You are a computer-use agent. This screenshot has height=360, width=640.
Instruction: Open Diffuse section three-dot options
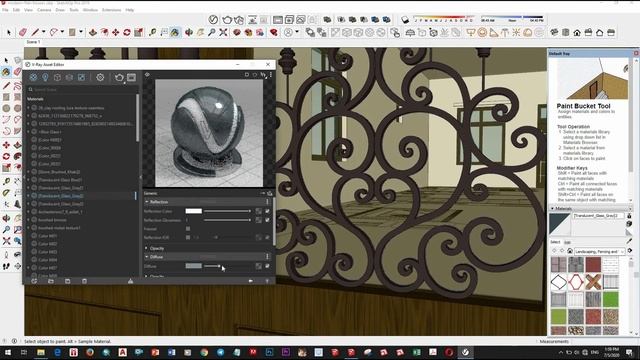(x=267, y=257)
